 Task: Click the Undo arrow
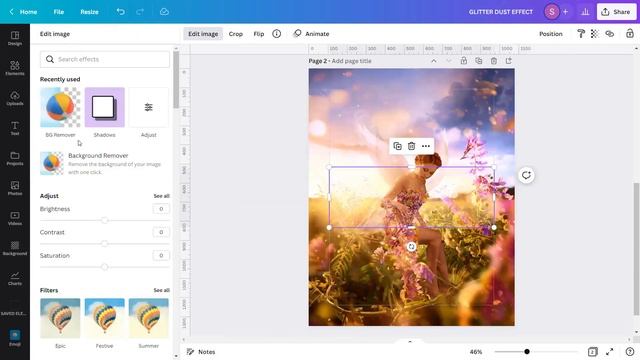[120, 12]
